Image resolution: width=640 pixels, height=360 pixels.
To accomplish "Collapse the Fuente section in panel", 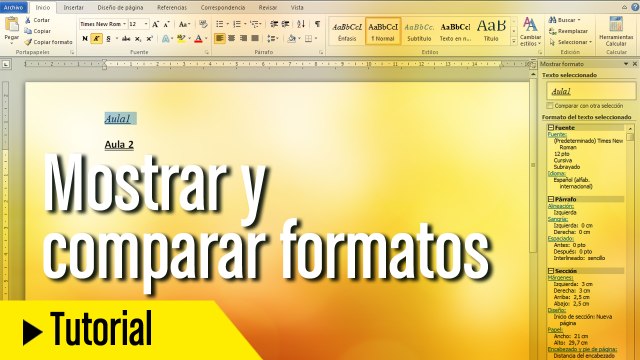I will pos(551,128).
